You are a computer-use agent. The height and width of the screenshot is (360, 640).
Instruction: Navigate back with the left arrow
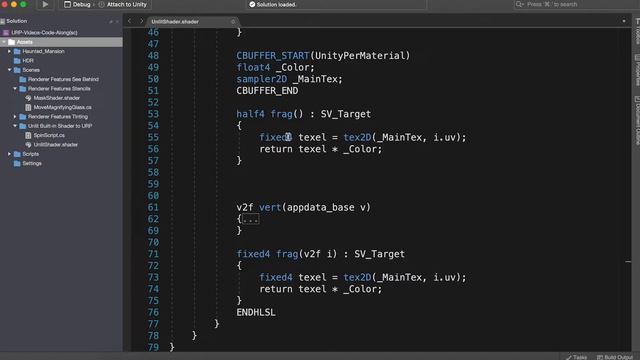(129, 21)
